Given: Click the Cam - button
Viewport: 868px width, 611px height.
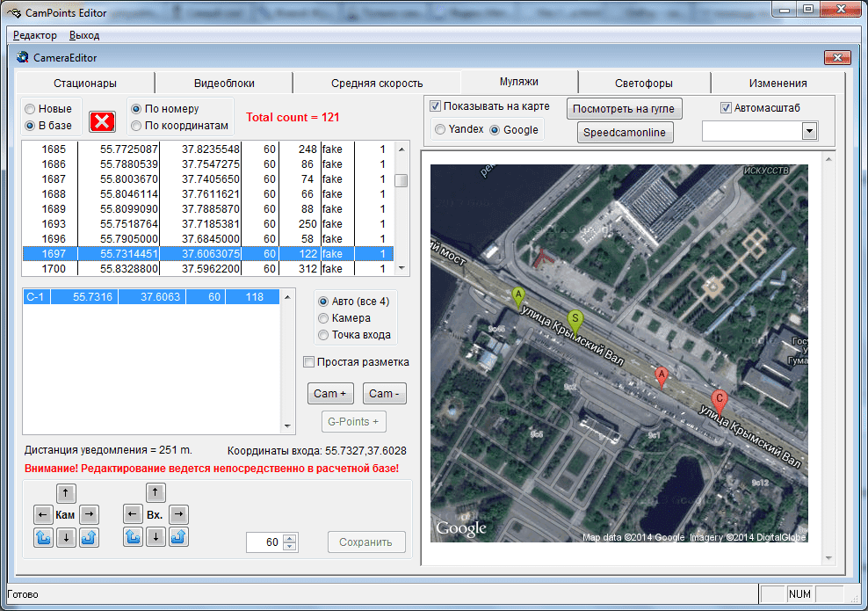Looking at the screenshot, I should coord(384,393).
